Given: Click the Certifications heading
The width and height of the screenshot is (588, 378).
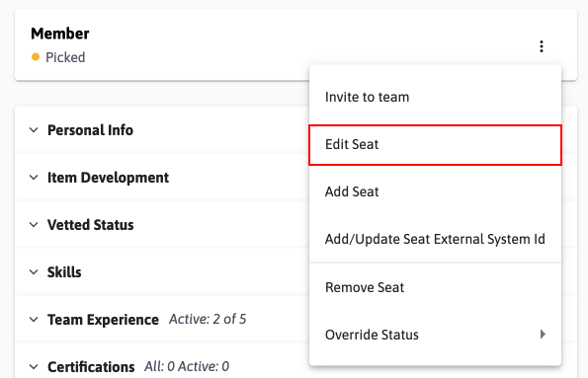Looking at the screenshot, I should [91, 367].
